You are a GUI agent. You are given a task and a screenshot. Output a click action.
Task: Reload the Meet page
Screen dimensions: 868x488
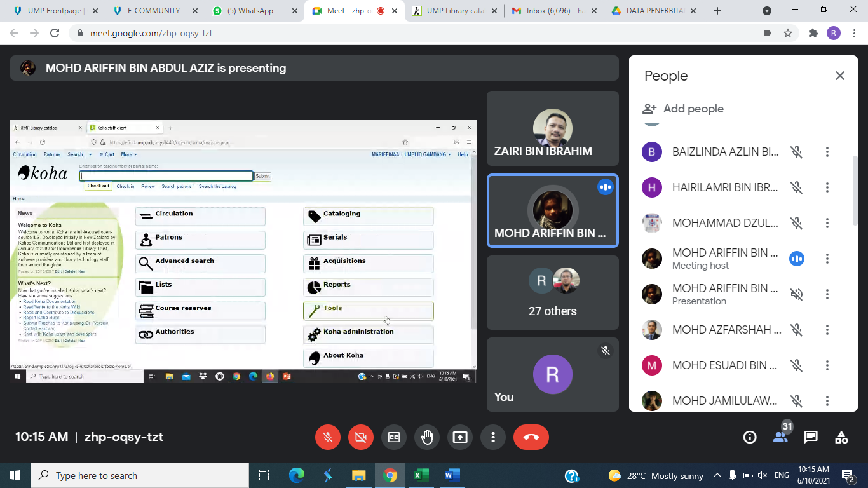[x=55, y=33]
